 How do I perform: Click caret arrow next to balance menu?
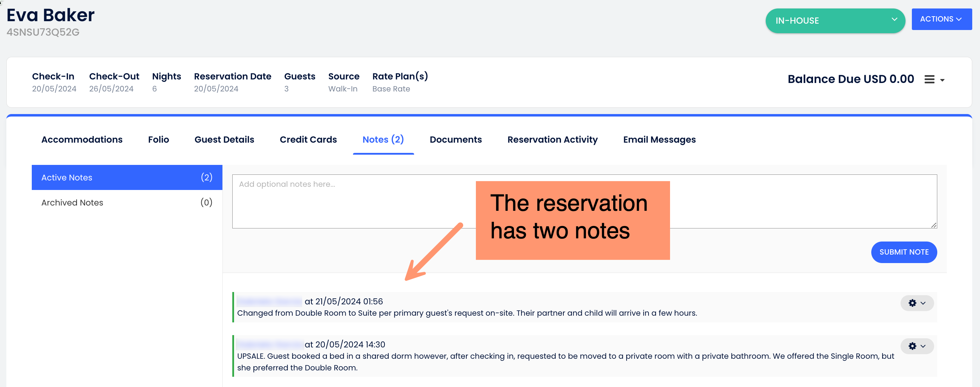pos(942,80)
